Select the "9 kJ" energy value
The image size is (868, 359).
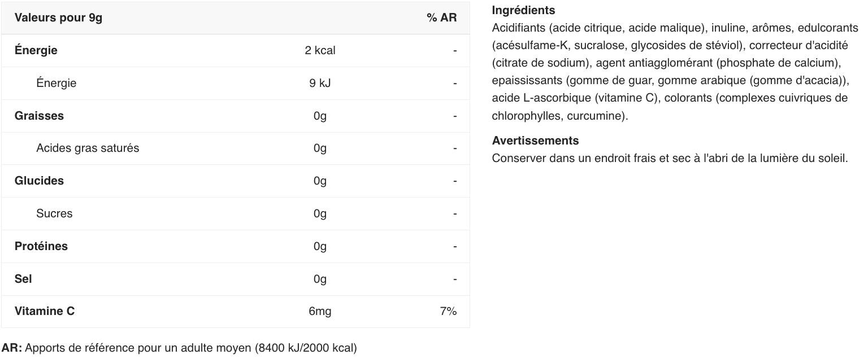tap(320, 83)
